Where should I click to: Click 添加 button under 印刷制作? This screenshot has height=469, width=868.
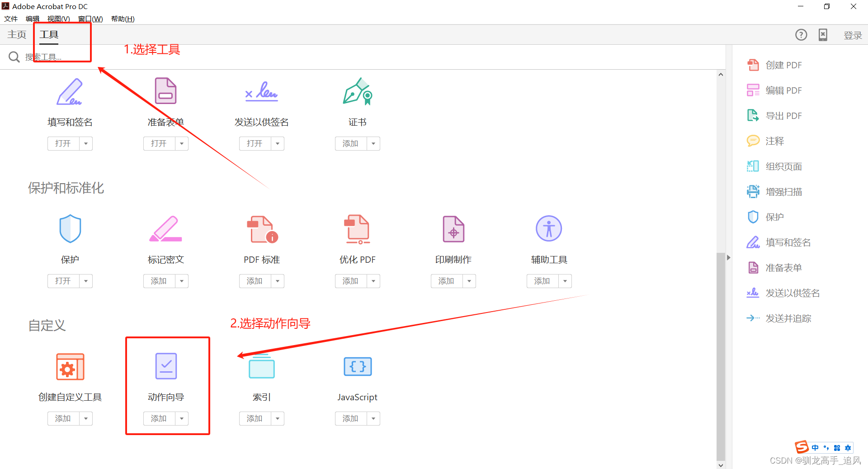[x=447, y=281]
